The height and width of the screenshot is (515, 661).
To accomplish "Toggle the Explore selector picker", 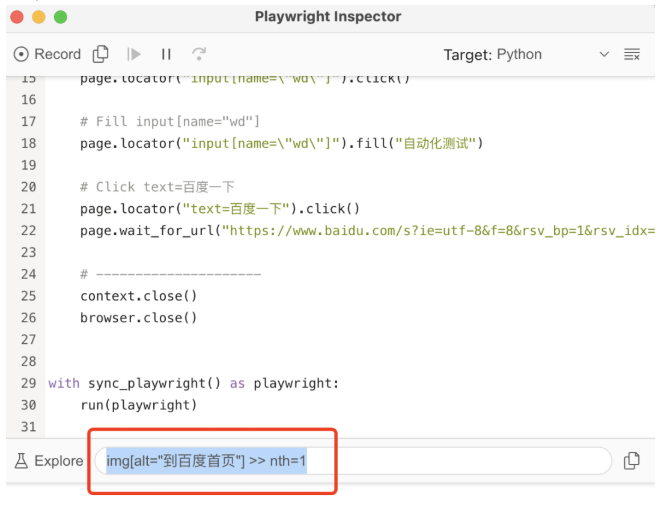I will tap(49, 461).
